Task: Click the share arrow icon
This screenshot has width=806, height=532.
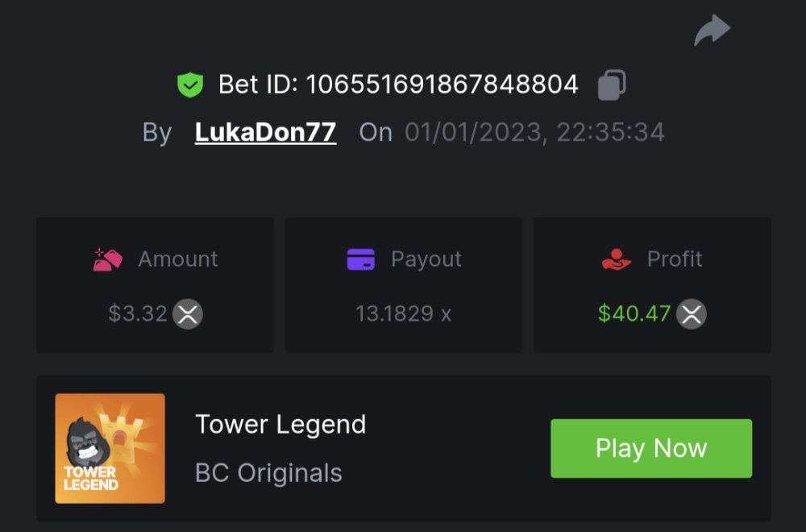Action: 712,31
